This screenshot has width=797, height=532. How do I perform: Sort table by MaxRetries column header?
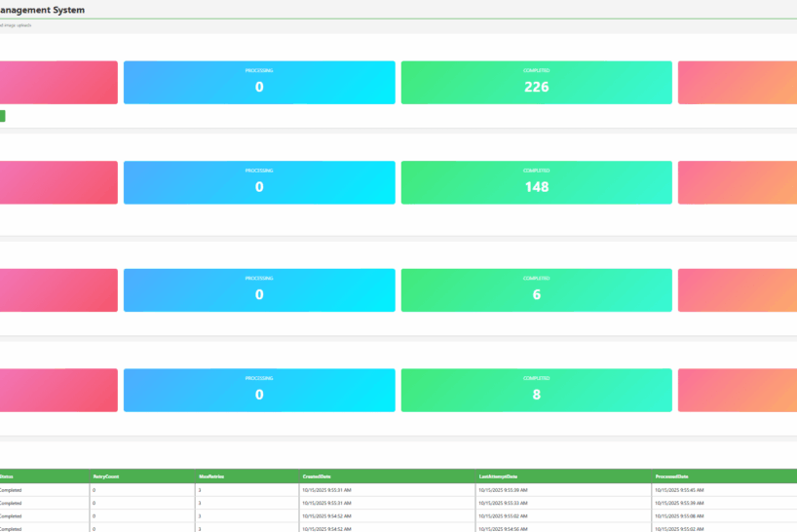(x=247, y=476)
